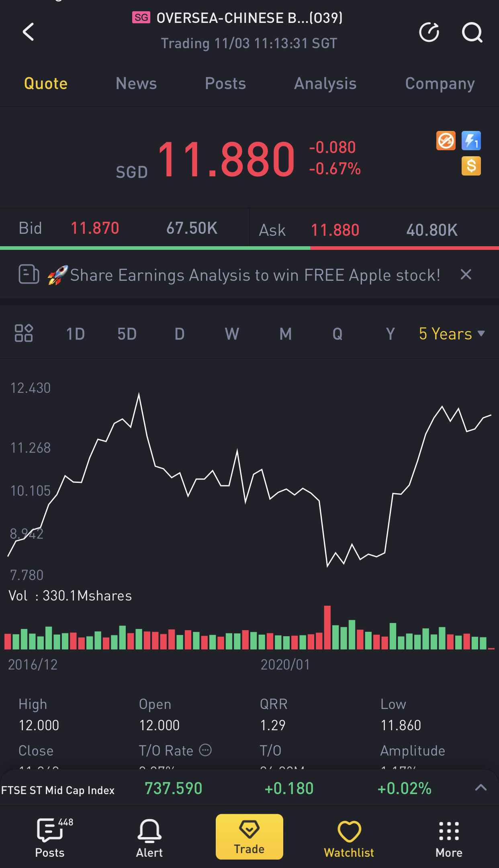Tap the FTSE ST Mid Cap Index name
Image resolution: width=499 pixels, height=868 pixels.
click(x=58, y=790)
